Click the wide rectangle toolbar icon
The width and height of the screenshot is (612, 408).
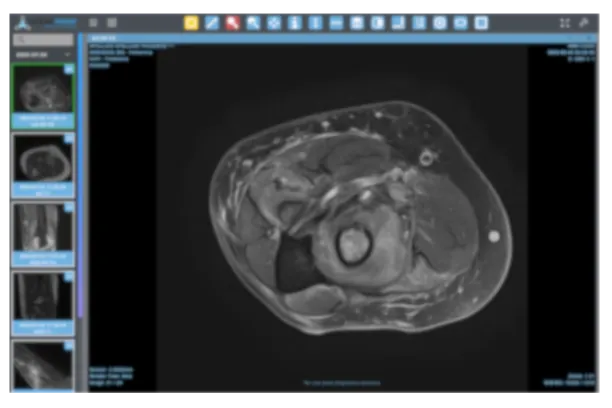461,23
